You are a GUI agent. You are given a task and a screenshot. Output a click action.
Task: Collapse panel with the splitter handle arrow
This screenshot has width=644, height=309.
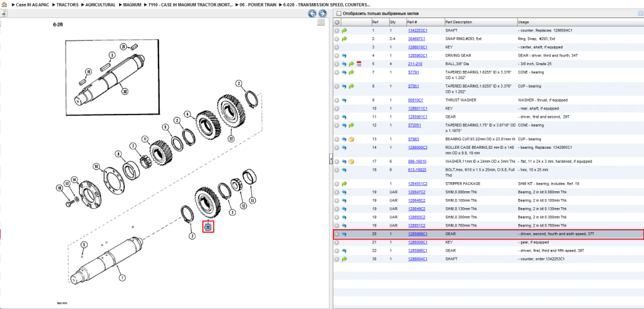pyautogui.click(x=330, y=160)
